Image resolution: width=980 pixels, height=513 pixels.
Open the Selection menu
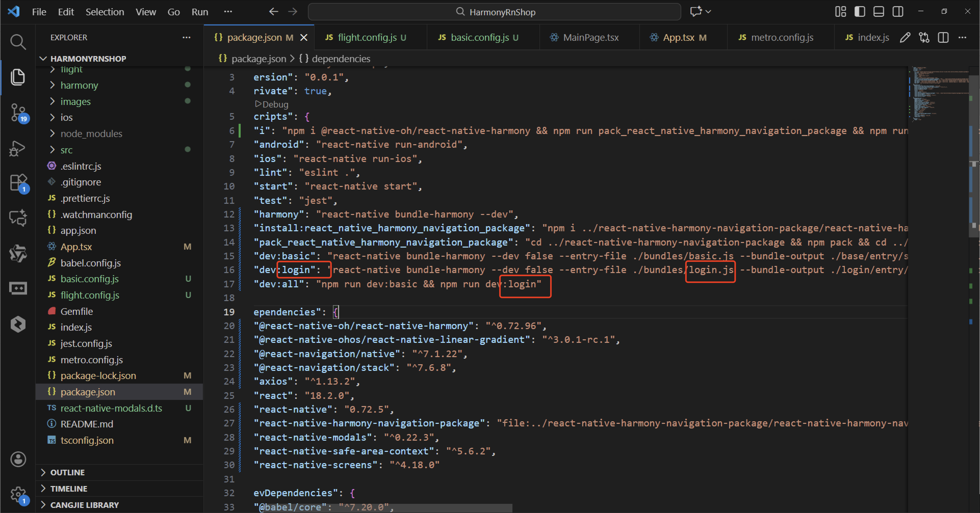(105, 12)
